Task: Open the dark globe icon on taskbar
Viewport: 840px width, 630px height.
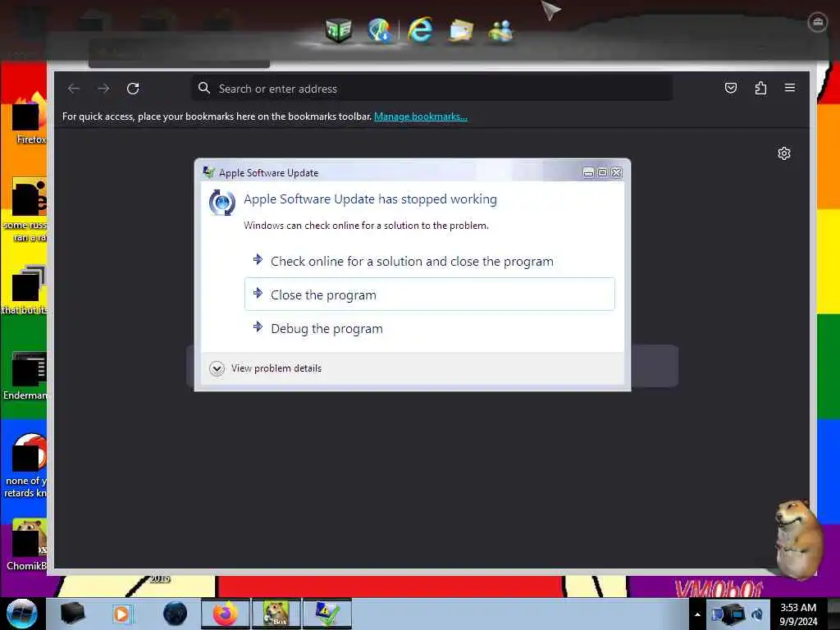Action: 175,614
